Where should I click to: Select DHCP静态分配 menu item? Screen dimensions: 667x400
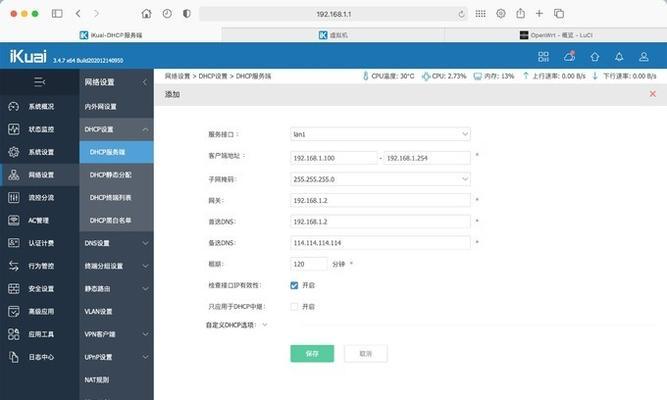coord(116,175)
